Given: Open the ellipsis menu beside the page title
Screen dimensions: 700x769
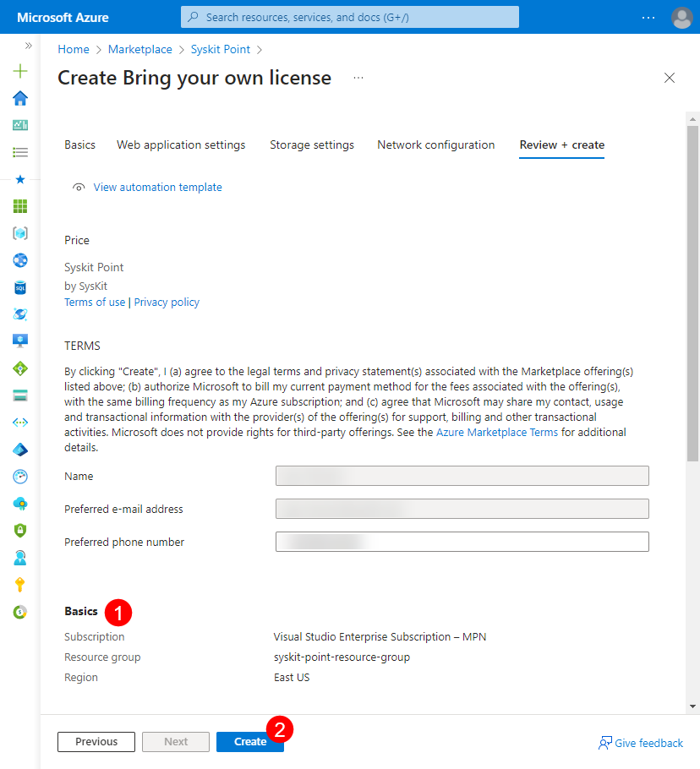Looking at the screenshot, I should coord(358,77).
